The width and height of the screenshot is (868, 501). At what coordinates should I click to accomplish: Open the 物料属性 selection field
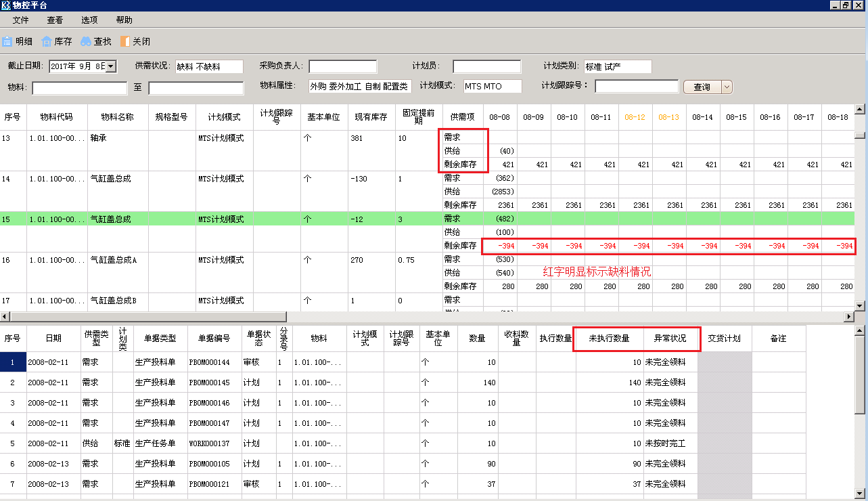pyautogui.click(x=360, y=86)
